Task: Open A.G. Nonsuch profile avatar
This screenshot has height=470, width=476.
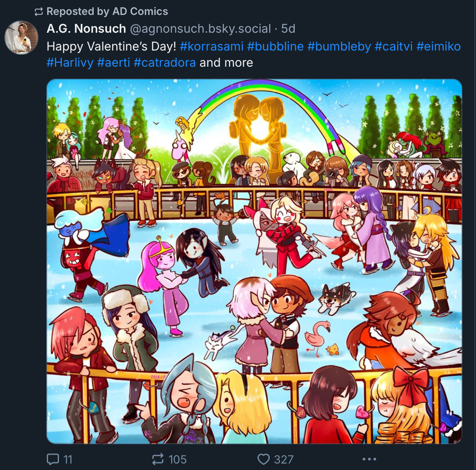Action: 21,37
